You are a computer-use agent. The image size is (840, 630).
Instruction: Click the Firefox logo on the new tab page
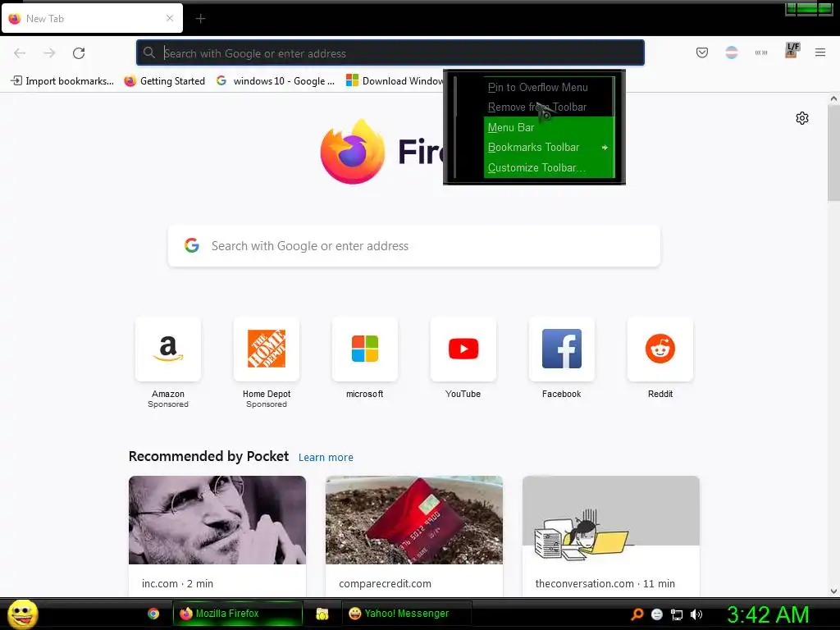click(x=353, y=152)
